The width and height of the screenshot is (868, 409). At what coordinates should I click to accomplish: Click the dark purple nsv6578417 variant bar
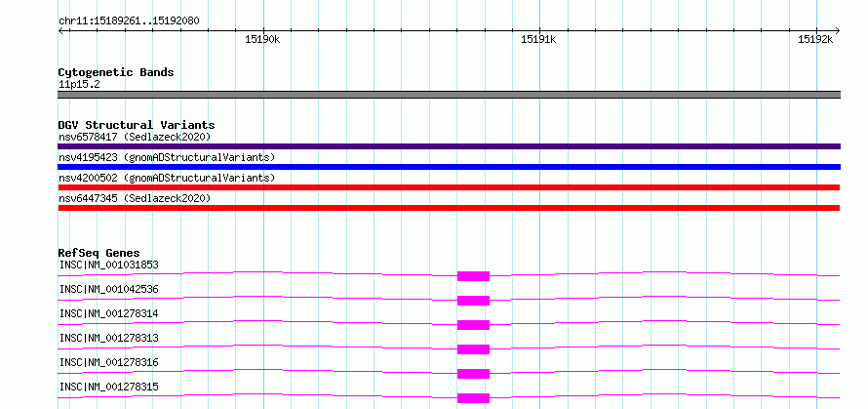[x=449, y=146]
